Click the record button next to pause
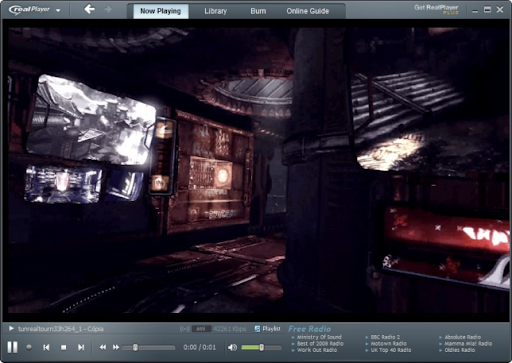512x363 pixels. point(29,347)
